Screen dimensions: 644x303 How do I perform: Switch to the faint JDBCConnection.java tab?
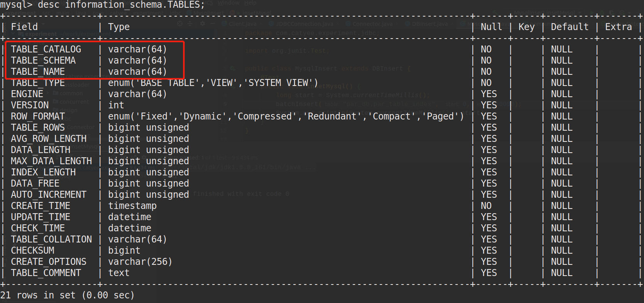tap(304, 24)
